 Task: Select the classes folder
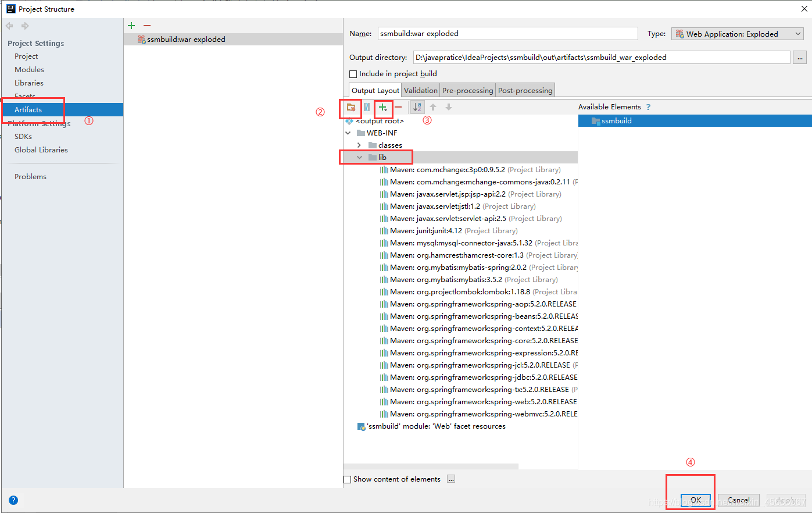click(385, 145)
